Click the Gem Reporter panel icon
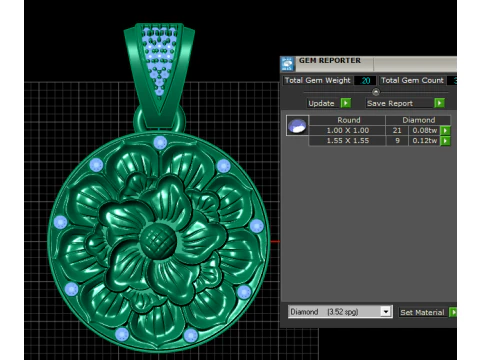Viewport: 480px width, 360px height. pyautogui.click(x=287, y=63)
